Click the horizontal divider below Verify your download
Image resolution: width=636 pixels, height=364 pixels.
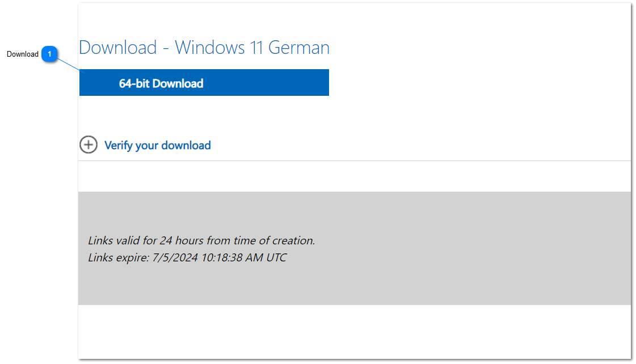click(x=354, y=161)
